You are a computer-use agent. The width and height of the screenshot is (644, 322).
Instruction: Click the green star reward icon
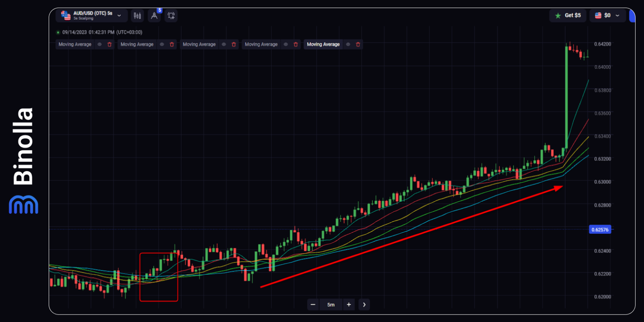tap(558, 15)
